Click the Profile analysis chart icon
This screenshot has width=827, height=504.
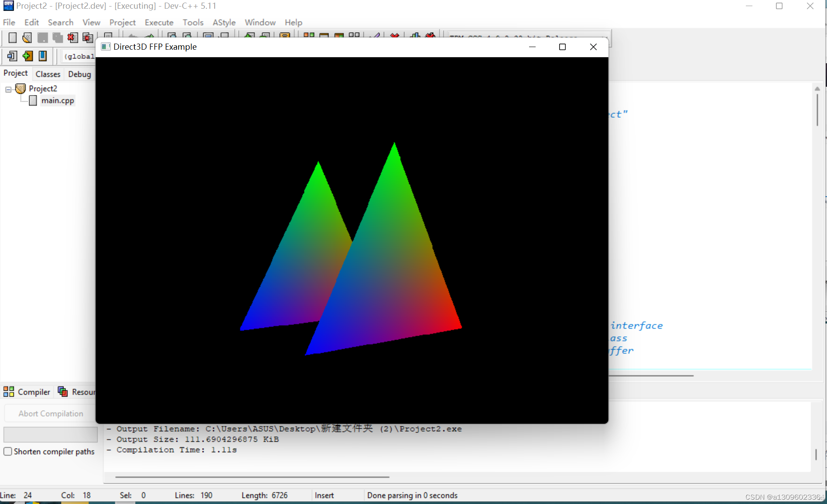(x=415, y=35)
